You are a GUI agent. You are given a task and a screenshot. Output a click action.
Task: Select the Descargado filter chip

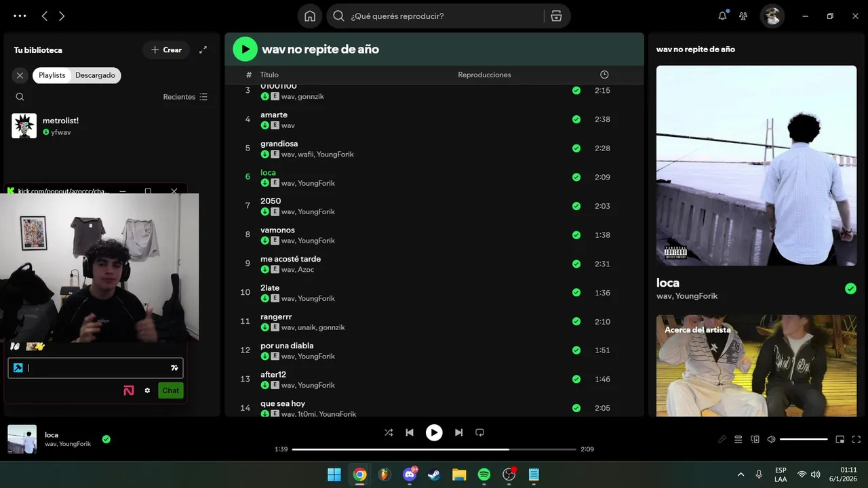96,75
